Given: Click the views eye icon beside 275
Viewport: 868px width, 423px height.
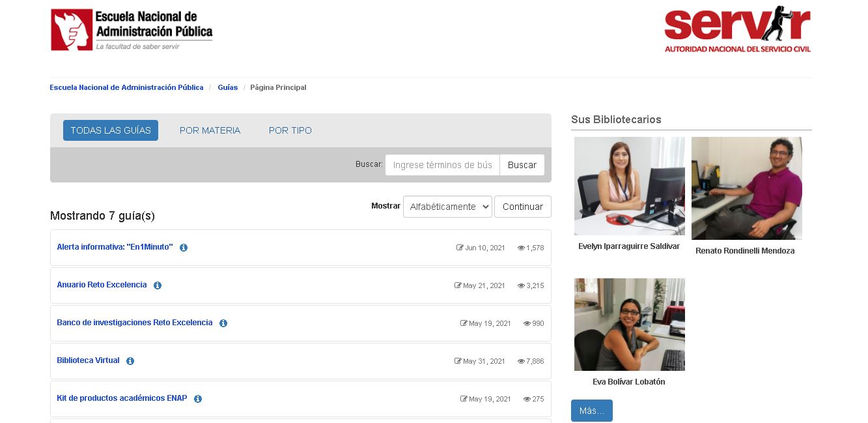Looking at the screenshot, I should [527, 399].
